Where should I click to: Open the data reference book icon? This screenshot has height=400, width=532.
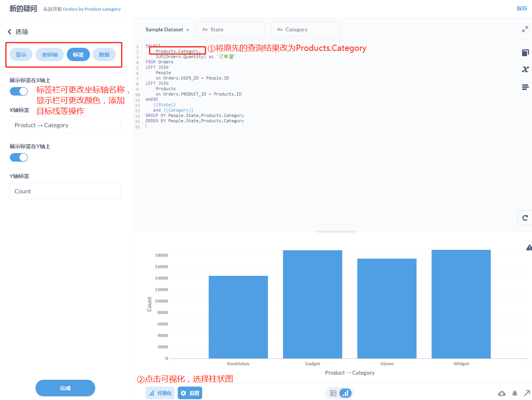[526, 53]
